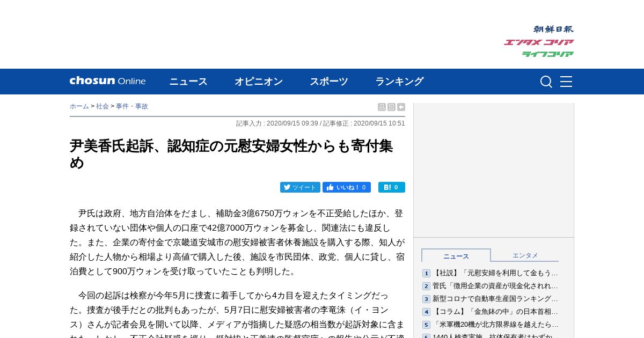Click the chosun Online logo
The image size is (644, 338).
coord(107,81)
